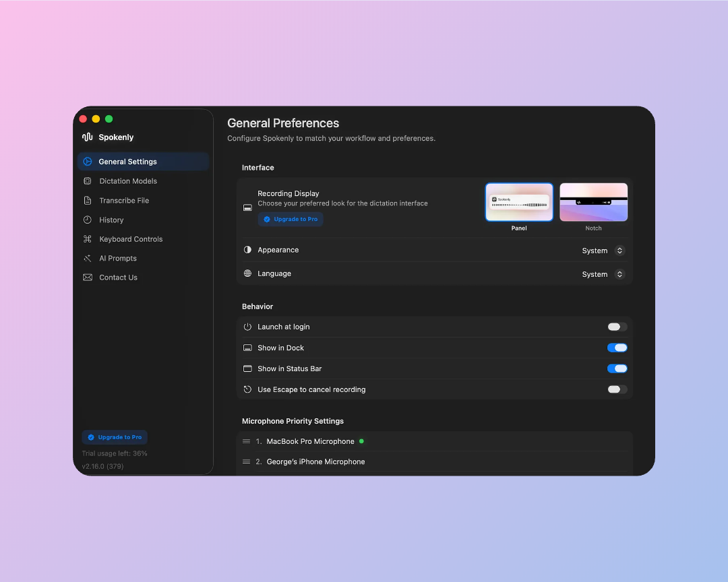The image size is (728, 582).
Task: Disable Show in Dock switch
Action: pyautogui.click(x=617, y=348)
